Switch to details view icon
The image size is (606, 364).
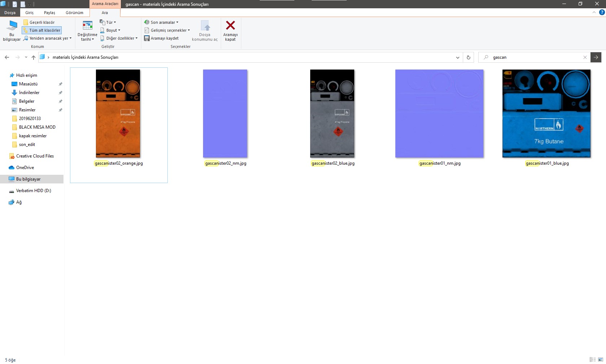coord(593,360)
